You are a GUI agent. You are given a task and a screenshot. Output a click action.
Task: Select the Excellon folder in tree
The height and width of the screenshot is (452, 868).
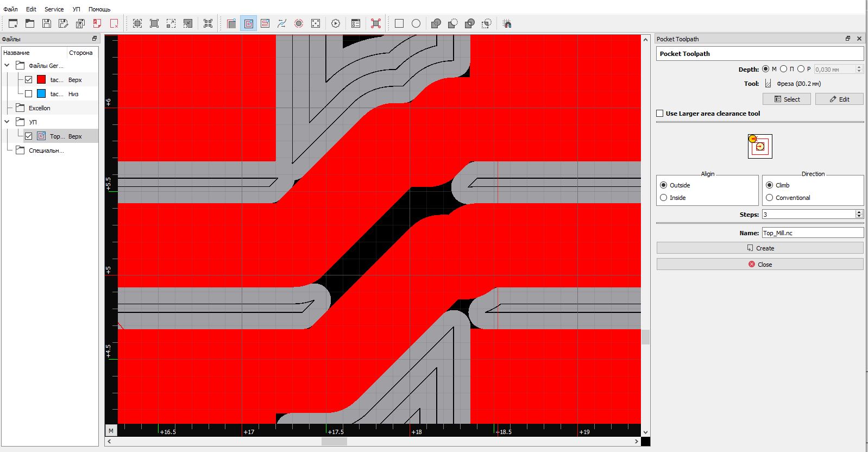pyautogui.click(x=39, y=108)
